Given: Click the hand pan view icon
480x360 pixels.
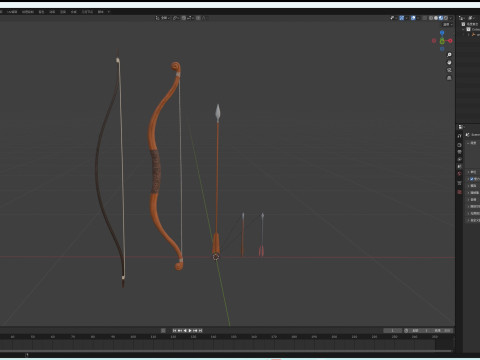Looking at the screenshot, I should pos(449,62).
